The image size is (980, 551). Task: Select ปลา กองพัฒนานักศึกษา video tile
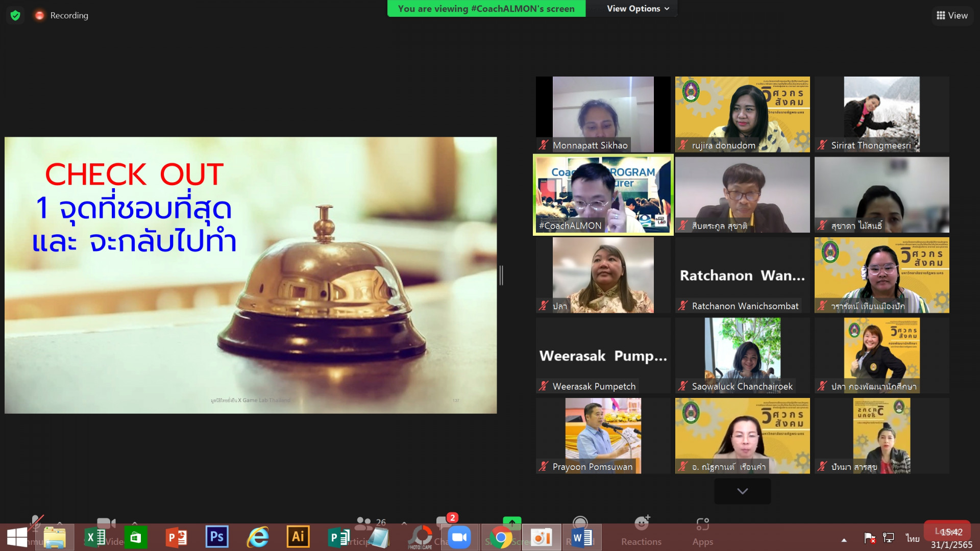pyautogui.click(x=882, y=356)
